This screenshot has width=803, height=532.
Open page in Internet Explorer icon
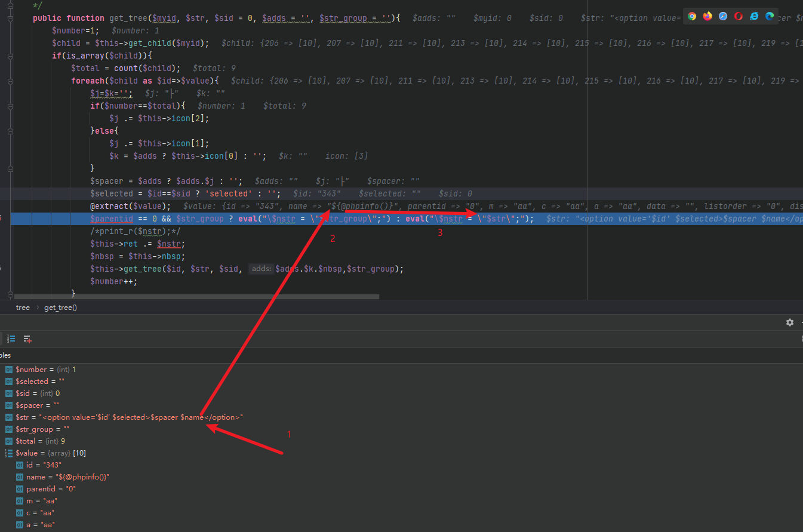pyautogui.click(x=754, y=16)
